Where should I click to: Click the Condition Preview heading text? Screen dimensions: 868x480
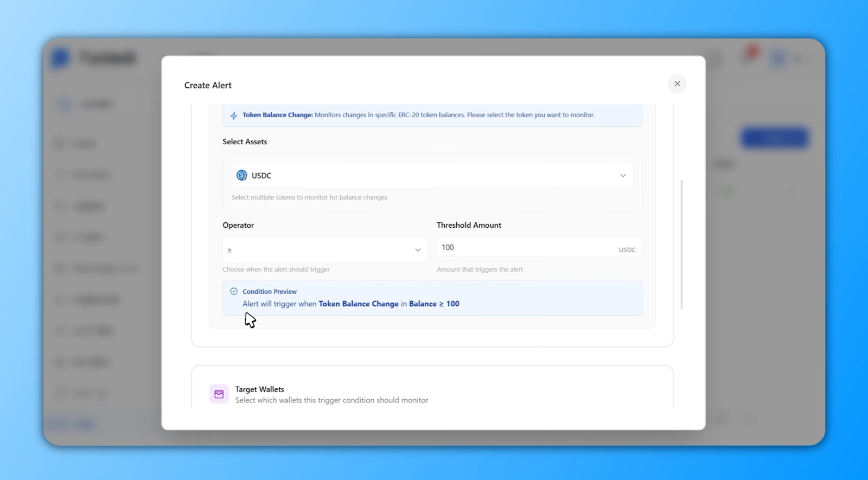[x=270, y=292]
